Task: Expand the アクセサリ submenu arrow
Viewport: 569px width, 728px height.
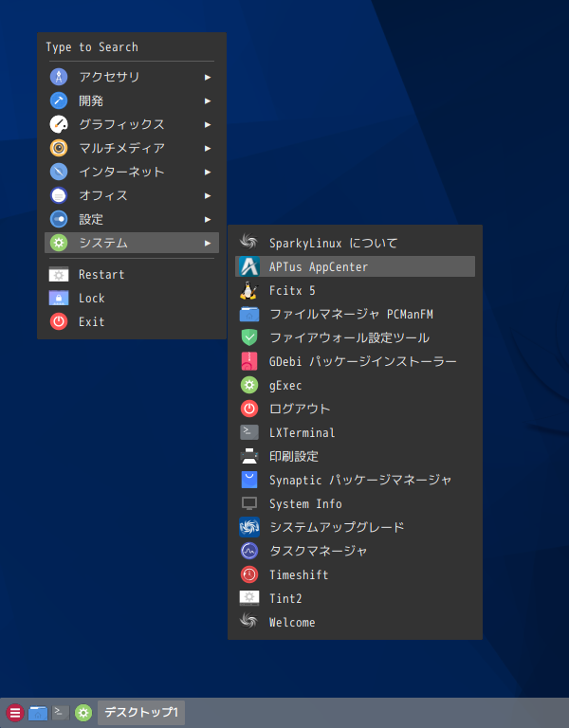Action: pos(208,77)
